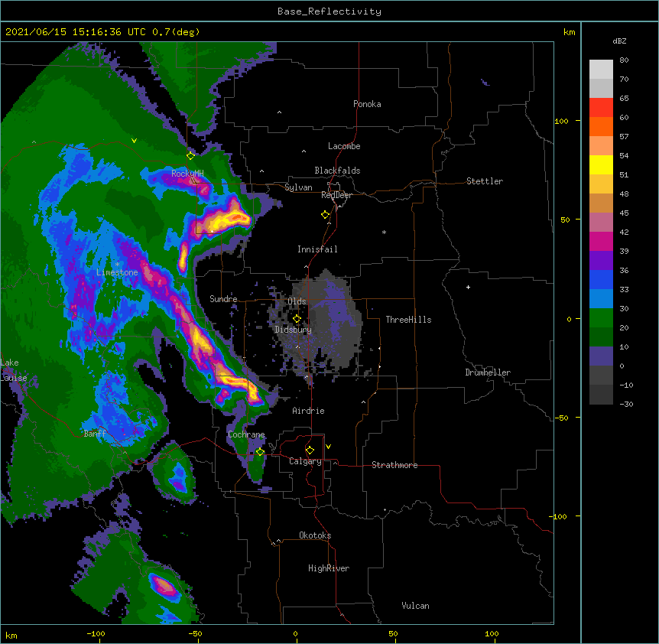
Task: Click the Base_Reflectivity title
Action: coord(329,11)
